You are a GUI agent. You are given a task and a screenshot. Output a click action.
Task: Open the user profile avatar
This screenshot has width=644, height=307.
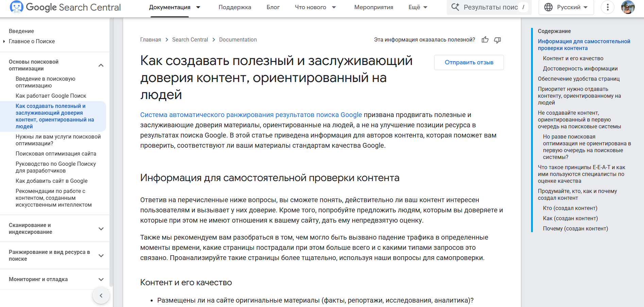pyautogui.click(x=628, y=7)
